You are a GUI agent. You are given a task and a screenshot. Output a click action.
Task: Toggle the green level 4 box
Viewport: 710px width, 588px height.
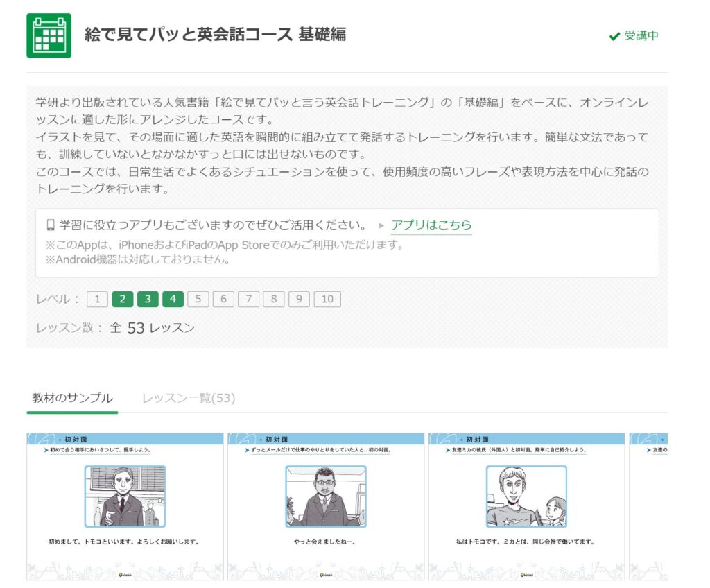[x=173, y=300]
